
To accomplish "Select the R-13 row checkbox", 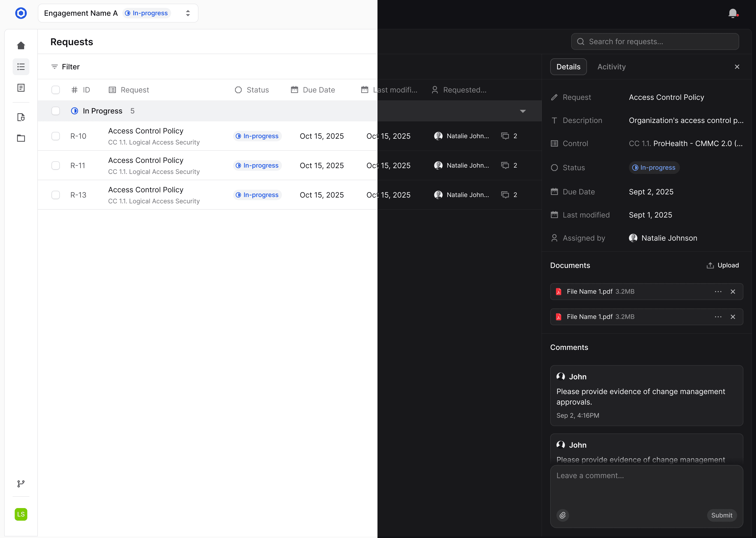I will pos(56,195).
